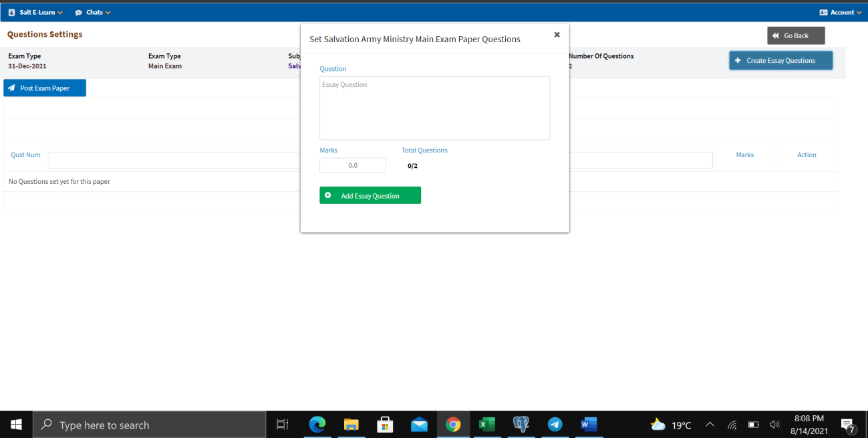Close the Set Exam Paper Questions dialog
This screenshot has height=438, width=868.
pyautogui.click(x=557, y=35)
